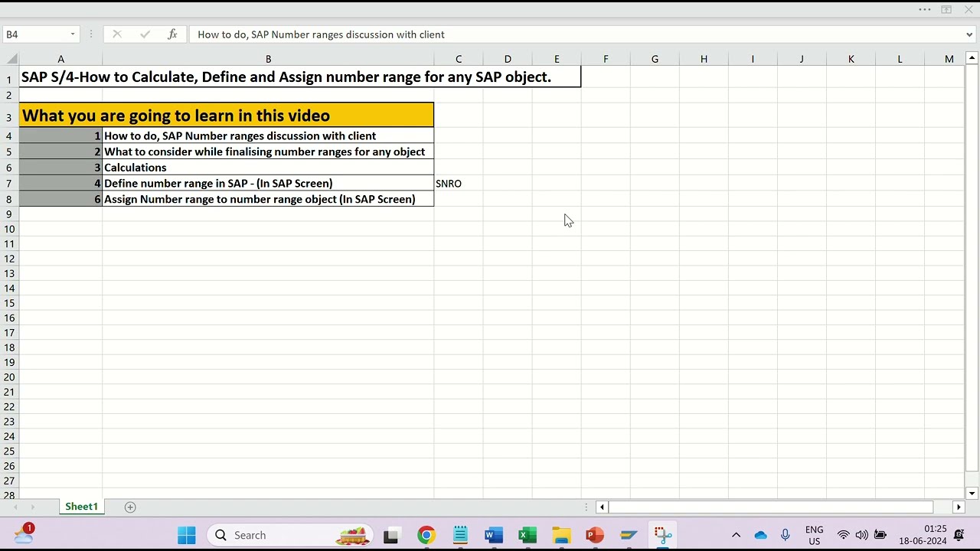This screenshot has height=551, width=980.
Task: Click the next sheet navigation arrow
Action: click(x=32, y=507)
